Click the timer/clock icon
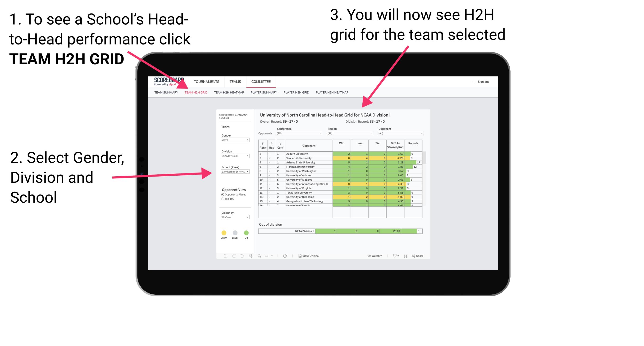Screen dimensions: 644x346 285,256
